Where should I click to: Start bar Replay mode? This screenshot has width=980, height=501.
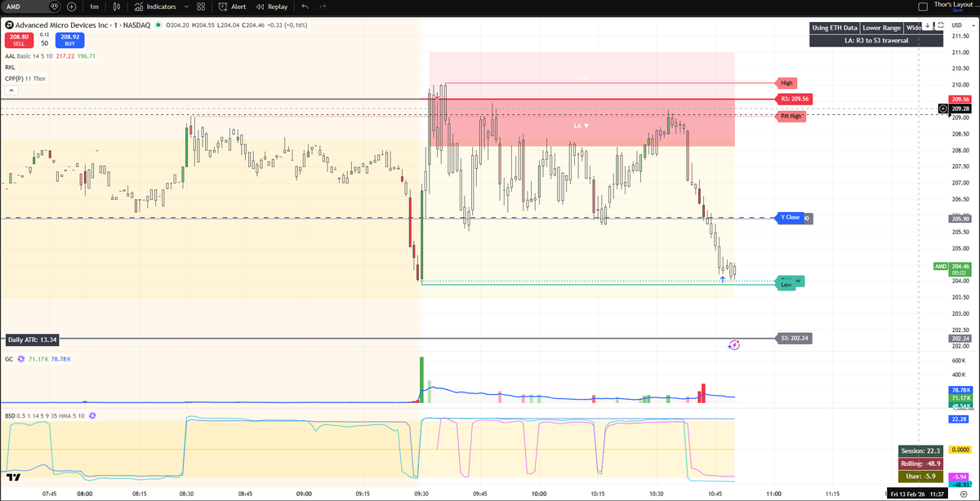click(x=272, y=7)
